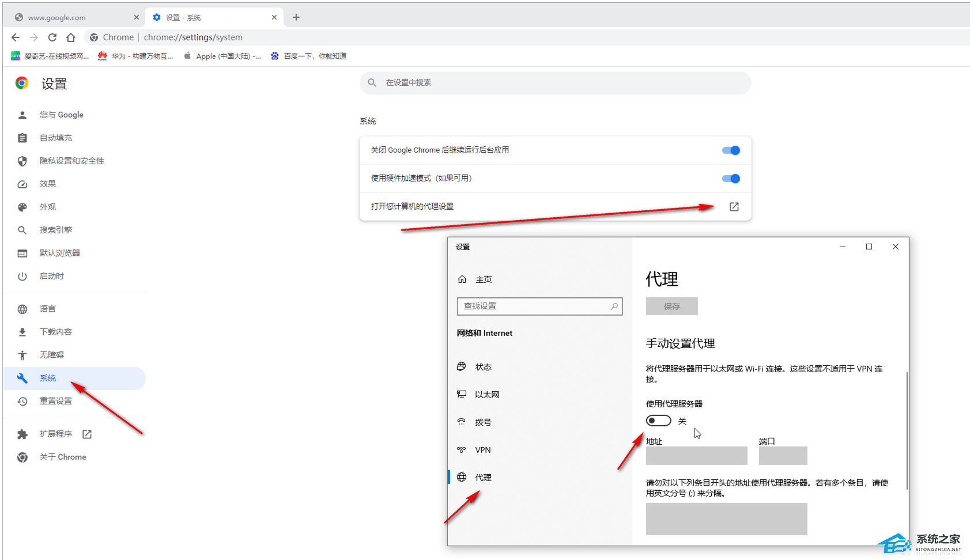Image resolution: width=970 pixels, height=560 pixels.
Task: Select 隐私设置和安全性 in the sidebar
Action: (71, 161)
